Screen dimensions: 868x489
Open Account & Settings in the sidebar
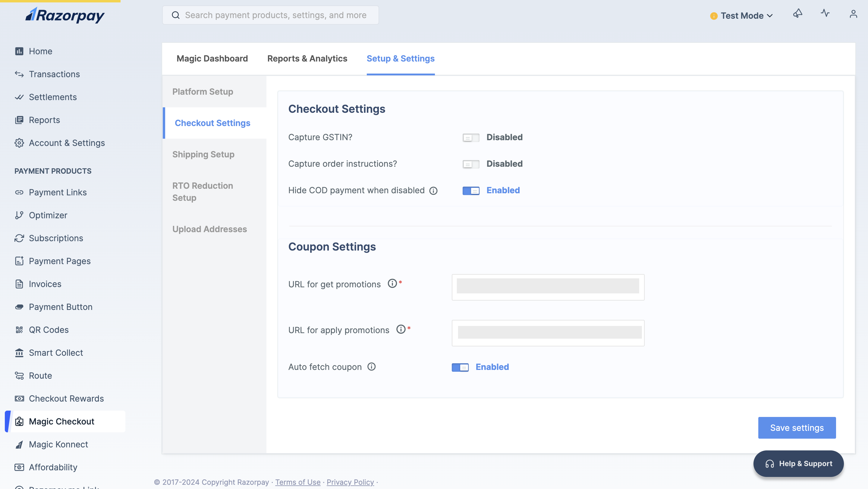coord(65,143)
